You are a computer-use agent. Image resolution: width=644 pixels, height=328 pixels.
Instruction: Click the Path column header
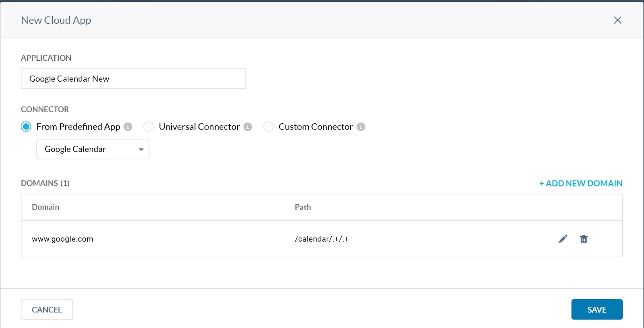(x=303, y=207)
